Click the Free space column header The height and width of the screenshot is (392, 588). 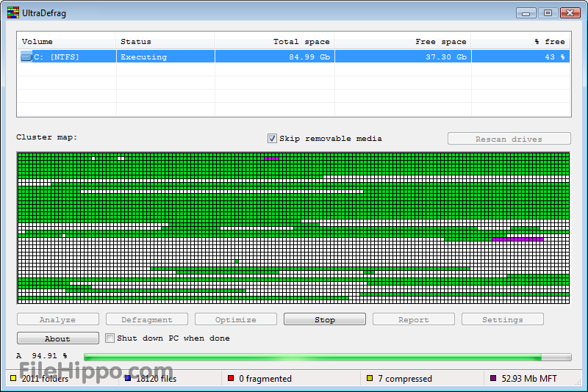[x=403, y=42]
